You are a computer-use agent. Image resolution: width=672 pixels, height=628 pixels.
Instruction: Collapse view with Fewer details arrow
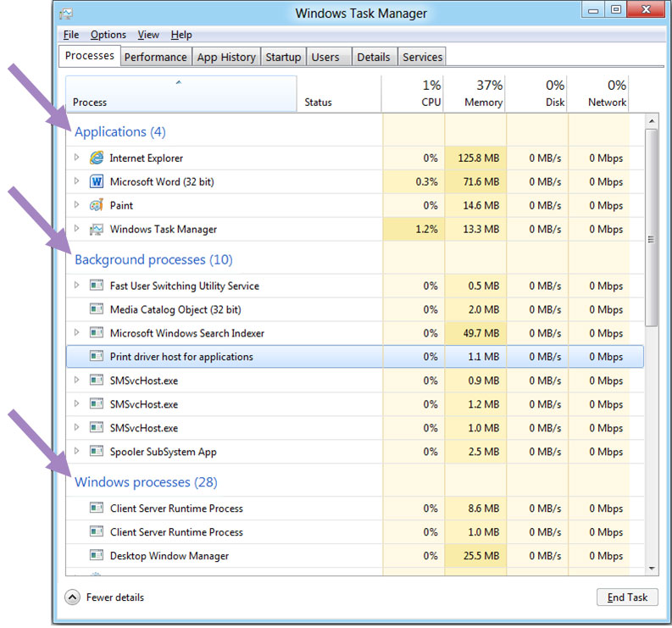(x=73, y=597)
